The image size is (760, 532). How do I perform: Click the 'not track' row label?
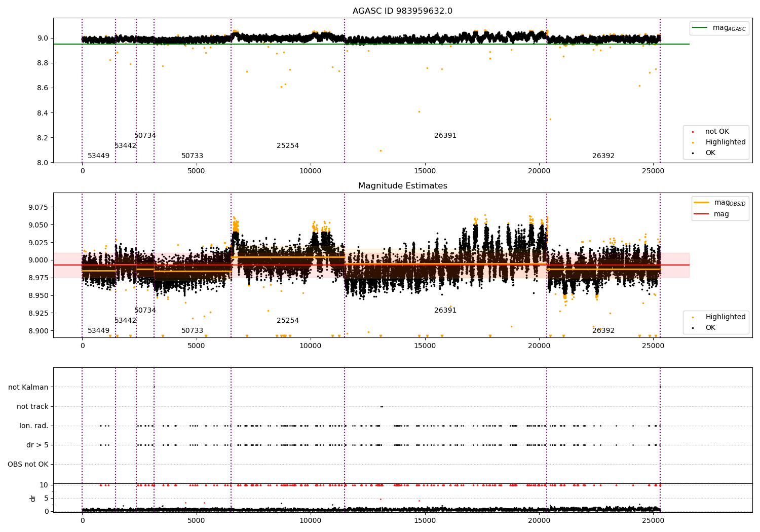click(32, 406)
